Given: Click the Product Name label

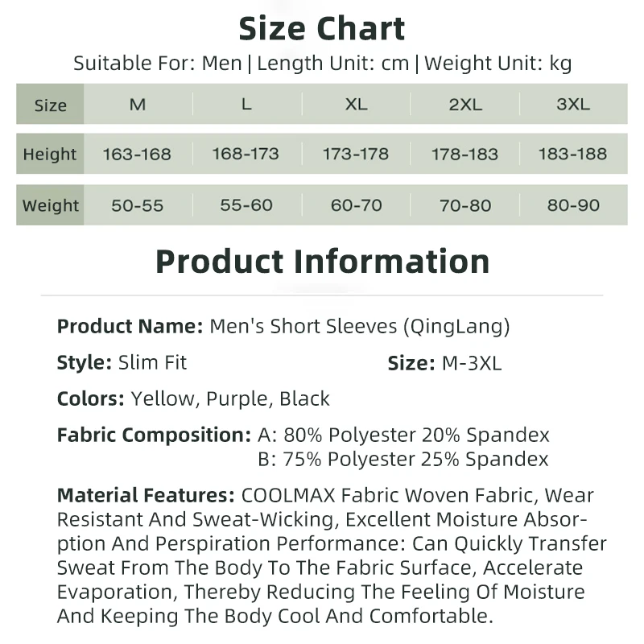Looking at the screenshot, I should pyautogui.click(x=130, y=326).
